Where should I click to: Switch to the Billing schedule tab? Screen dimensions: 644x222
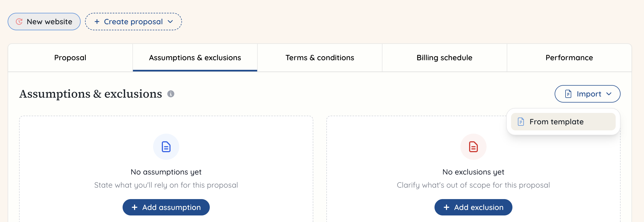pyautogui.click(x=444, y=58)
